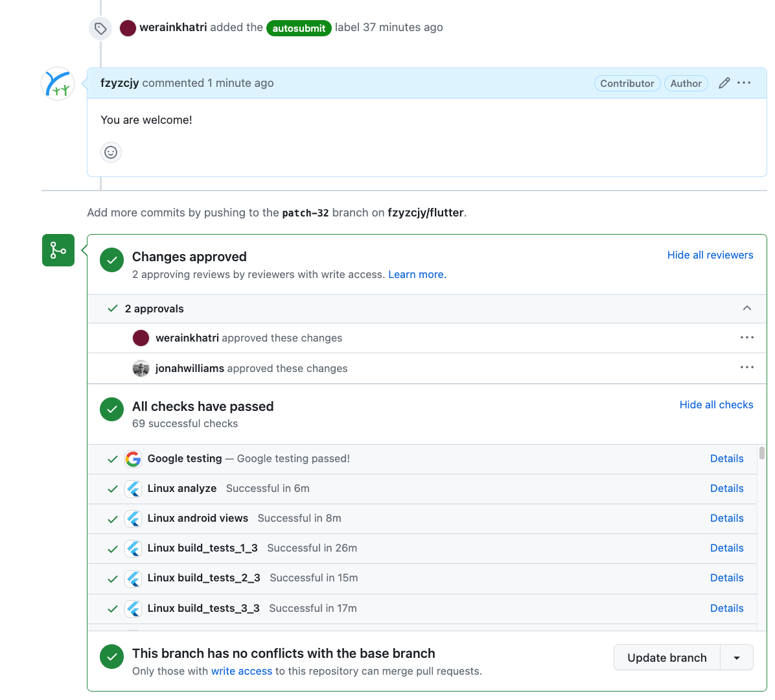Click the Google testing check name
This screenshot has width=775, height=700.
tap(185, 459)
